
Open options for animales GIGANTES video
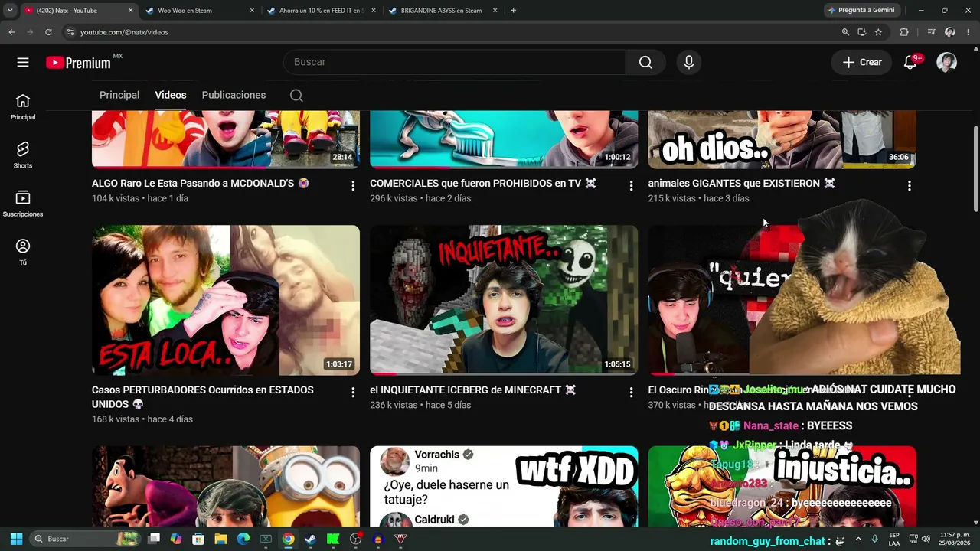pos(909,186)
